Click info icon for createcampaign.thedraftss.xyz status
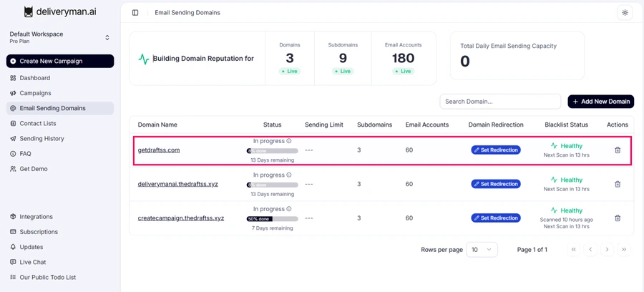The width and height of the screenshot is (644, 292). click(289, 209)
